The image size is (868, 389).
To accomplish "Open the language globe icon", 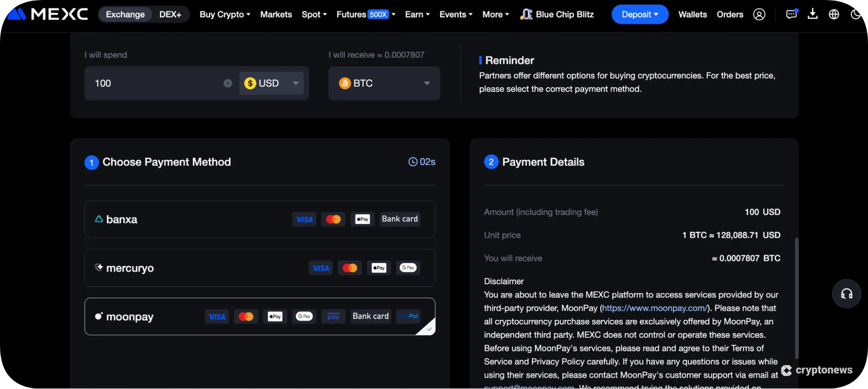I will click(834, 14).
